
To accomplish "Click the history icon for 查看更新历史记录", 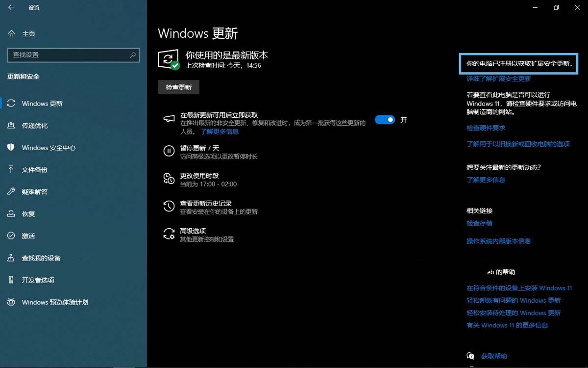I will (x=169, y=206).
